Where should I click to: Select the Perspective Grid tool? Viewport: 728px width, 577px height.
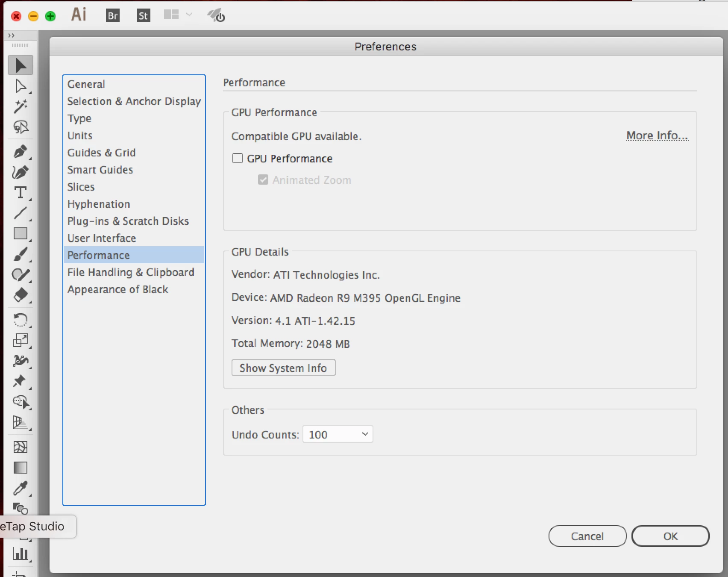[x=21, y=422]
